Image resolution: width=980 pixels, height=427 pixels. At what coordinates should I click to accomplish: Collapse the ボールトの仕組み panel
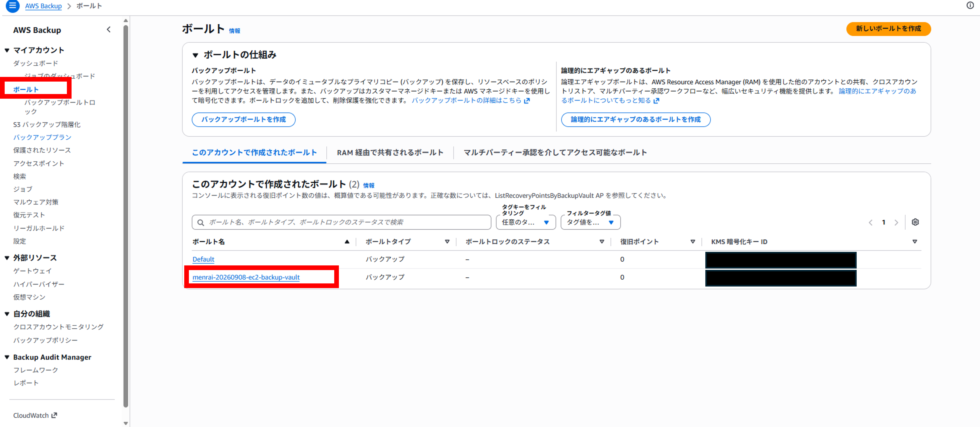coord(196,55)
